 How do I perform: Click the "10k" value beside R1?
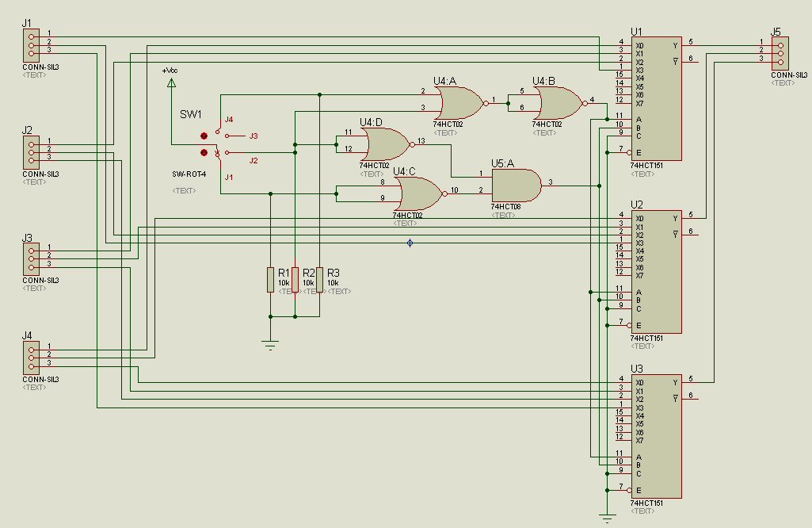284,283
